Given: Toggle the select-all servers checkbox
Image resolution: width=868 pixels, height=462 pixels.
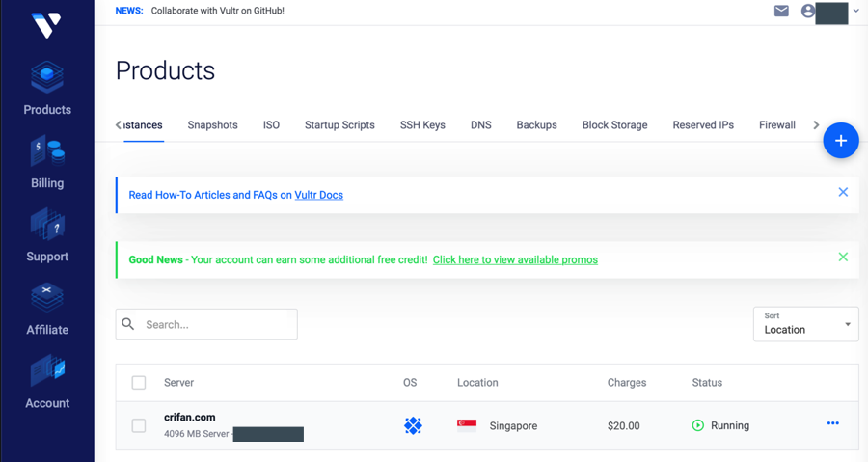Looking at the screenshot, I should (139, 383).
